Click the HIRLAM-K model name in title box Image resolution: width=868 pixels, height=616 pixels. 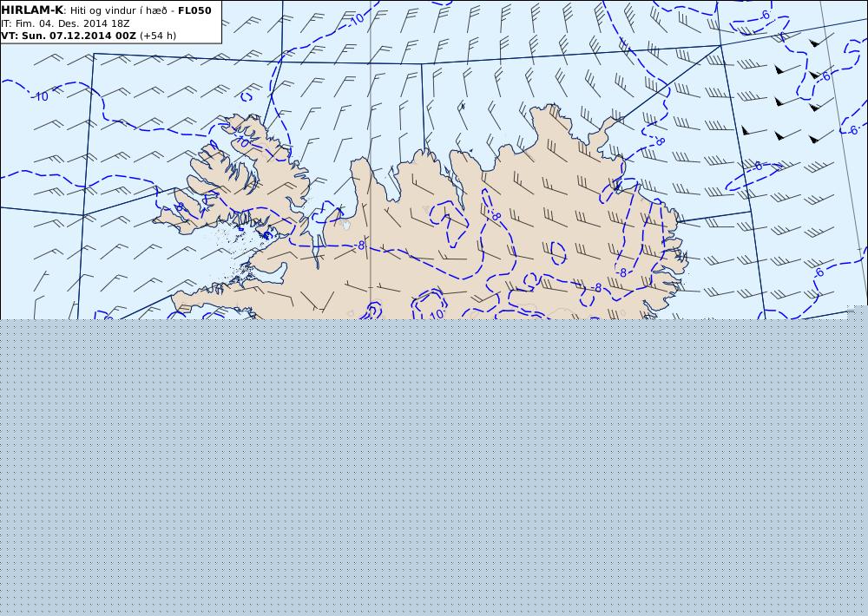[x=32, y=10]
